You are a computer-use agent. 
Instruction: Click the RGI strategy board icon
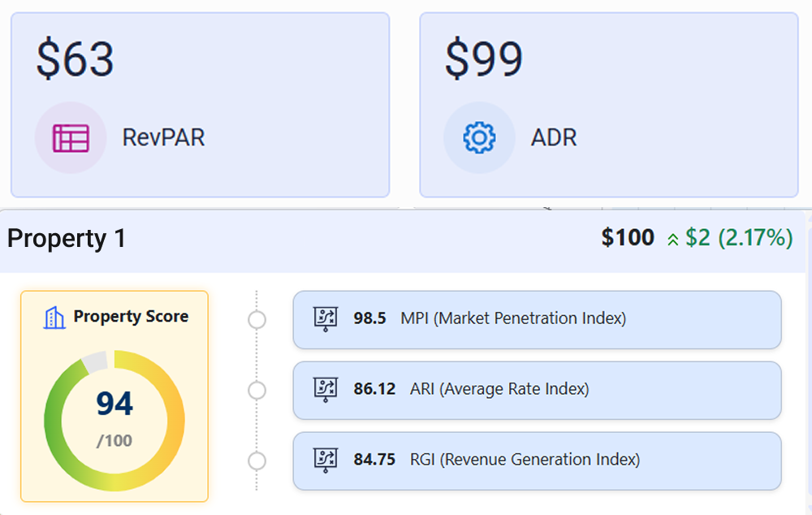pos(326,460)
